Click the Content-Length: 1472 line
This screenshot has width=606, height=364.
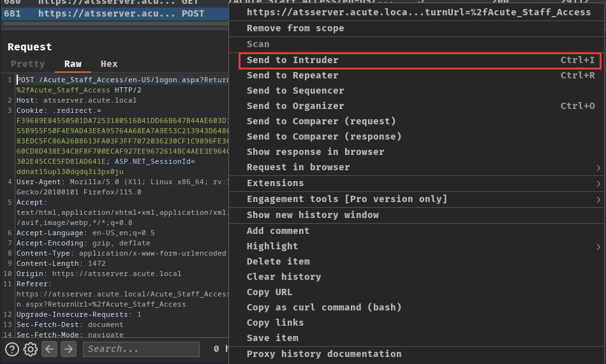(61, 263)
